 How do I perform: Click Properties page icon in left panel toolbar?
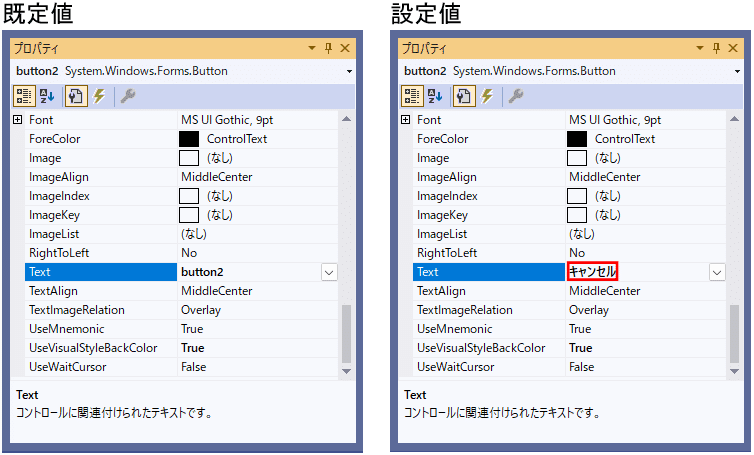[x=75, y=96]
